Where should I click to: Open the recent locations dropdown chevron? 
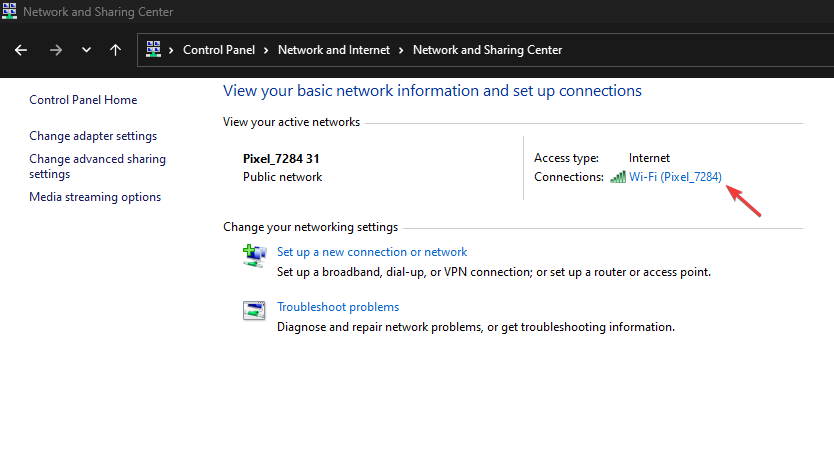pos(86,50)
